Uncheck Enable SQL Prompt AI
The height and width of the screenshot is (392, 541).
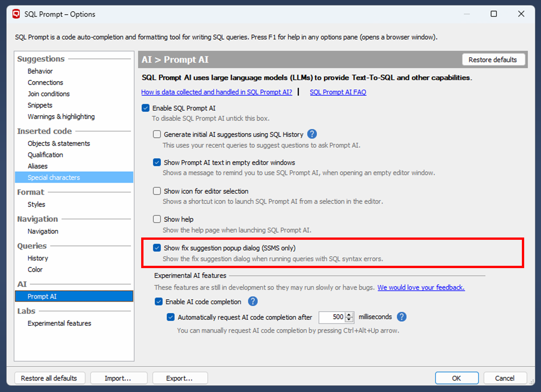pyautogui.click(x=145, y=108)
